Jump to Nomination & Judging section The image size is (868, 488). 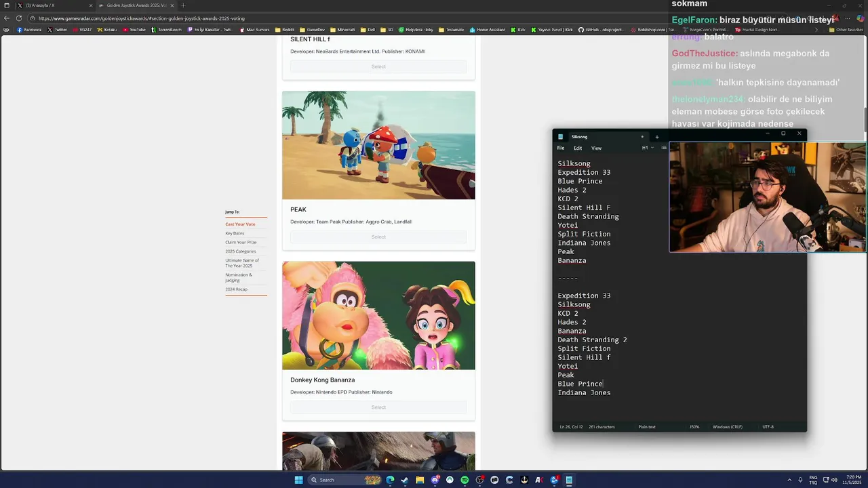pyautogui.click(x=239, y=277)
